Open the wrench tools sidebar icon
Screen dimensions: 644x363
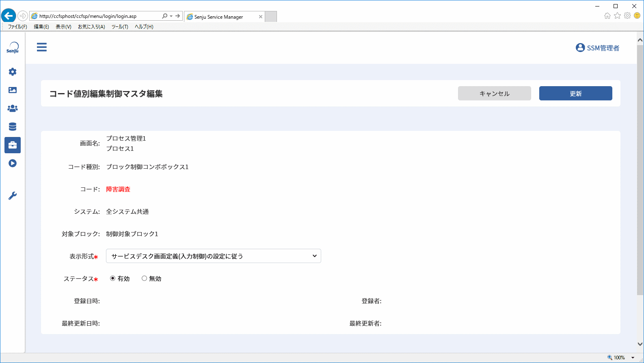point(13,196)
